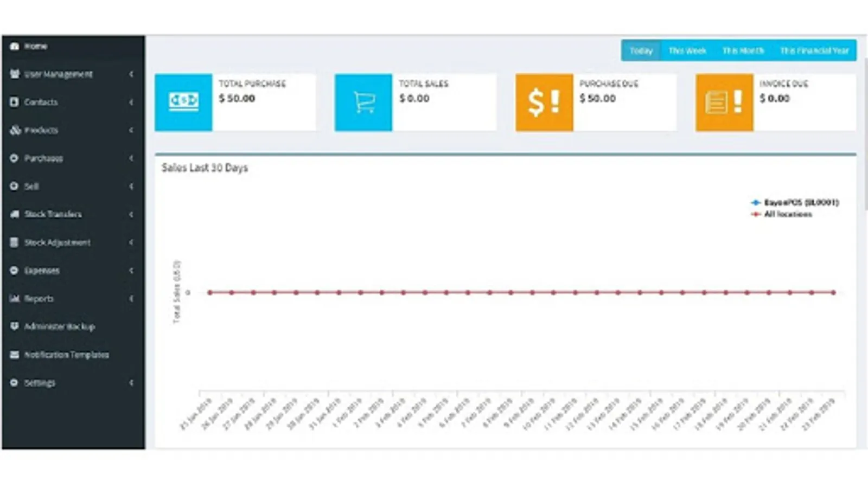Click the Stock Adjustment database icon
Image resolution: width=868 pixels, height=488 pixels.
tap(15, 242)
